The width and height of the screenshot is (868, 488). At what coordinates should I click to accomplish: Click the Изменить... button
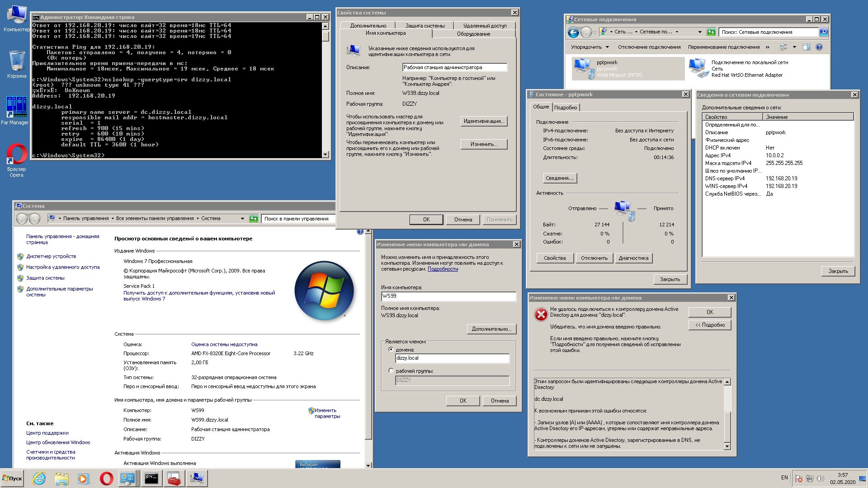(484, 144)
